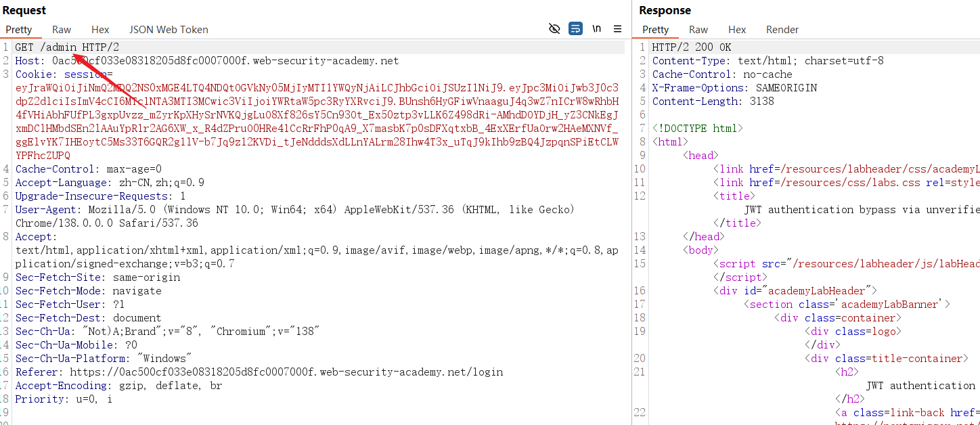Viewport: 980px width, 425px height.
Task: Click the Cookie: session= header
Action: coord(64,74)
